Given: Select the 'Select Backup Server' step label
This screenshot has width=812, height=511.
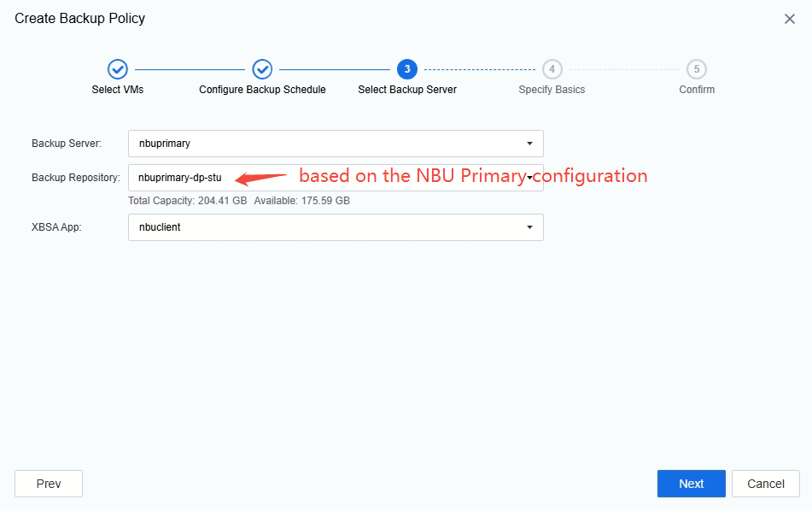Looking at the screenshot, I should point(407,90).
